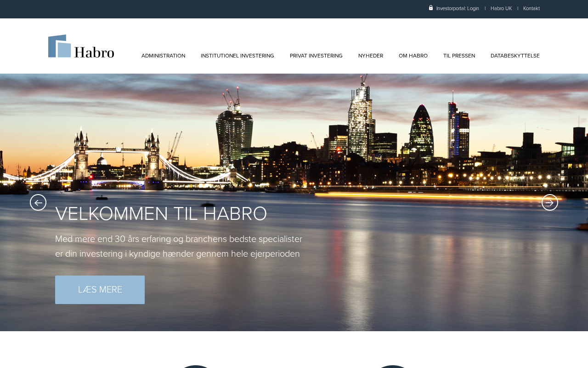This screenshot has width=588, height=368.
Task: Open Investorportal: Login link
Action: (x=458, y=8)
